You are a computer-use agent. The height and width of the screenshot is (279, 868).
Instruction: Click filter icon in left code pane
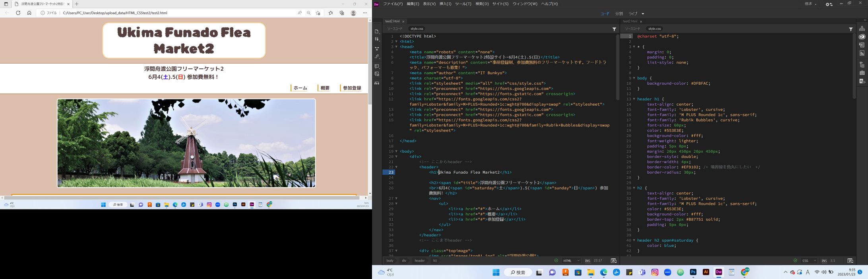[x=614, y=29]
